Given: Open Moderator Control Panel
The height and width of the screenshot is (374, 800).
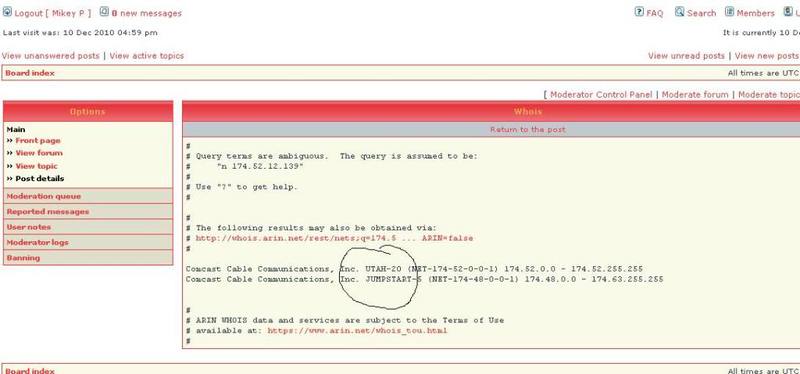Looking at the screenshot, I should [x=601, y=94].
